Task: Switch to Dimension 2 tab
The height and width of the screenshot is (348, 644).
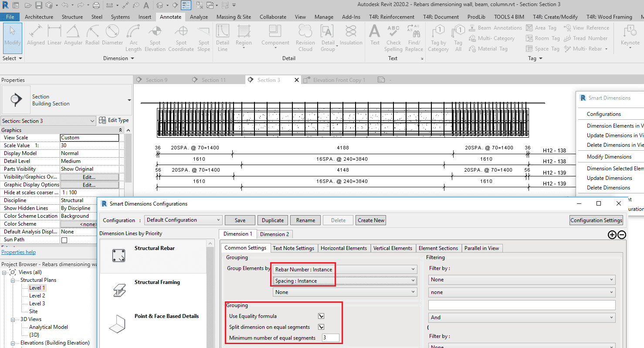Action: [275, 234]
